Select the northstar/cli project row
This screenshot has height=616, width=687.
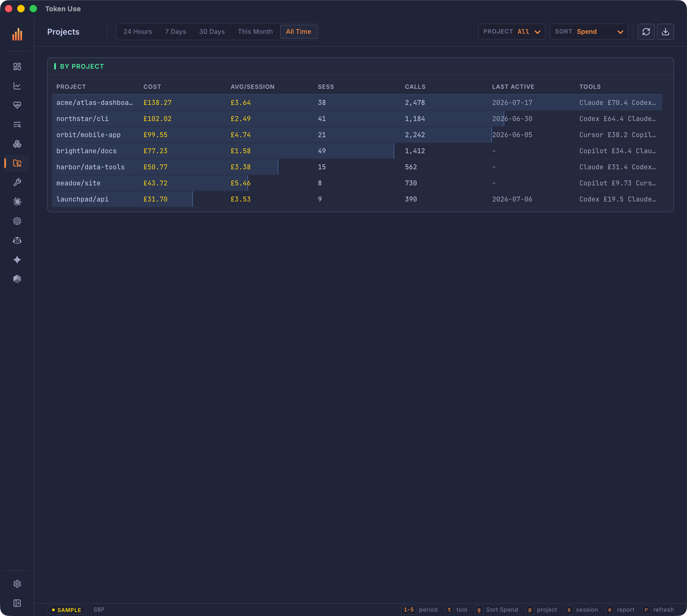[x=357, y=119]
